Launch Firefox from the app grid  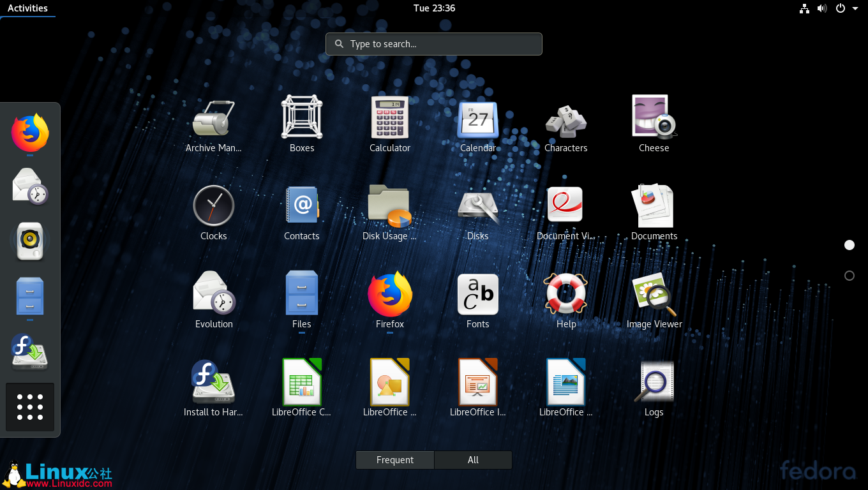tap(390, 301)
